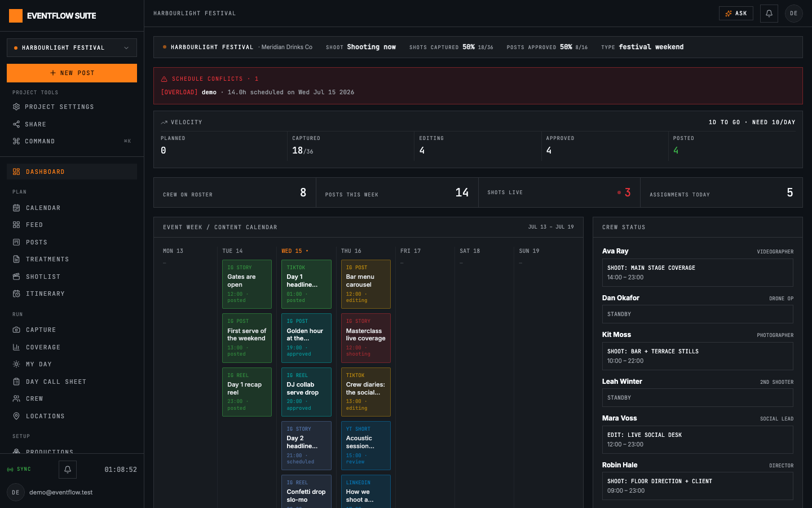The image size is (812, 508).
Task: Click the notification bell in top bar
Action: coord(769,14)
